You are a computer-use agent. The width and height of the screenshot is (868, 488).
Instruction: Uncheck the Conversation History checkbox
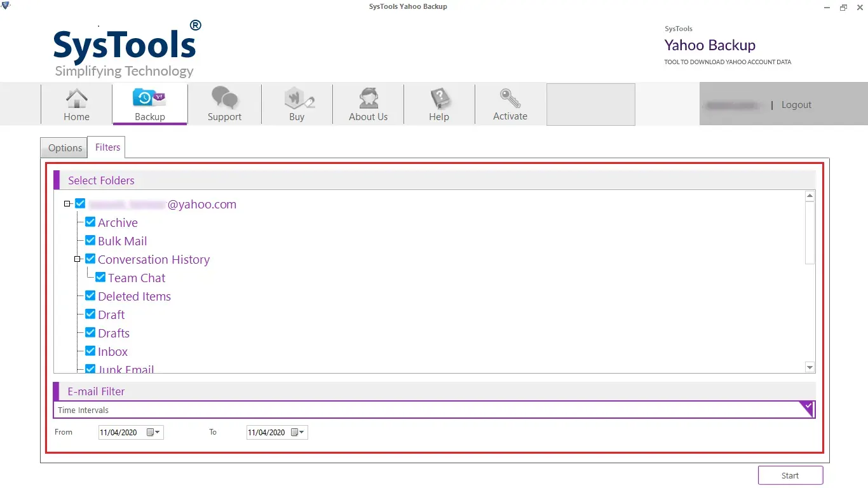point(90,259)
